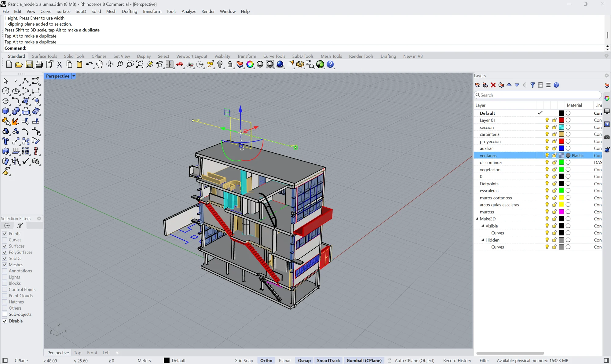
Task: Hide the vegetacion layer via bulb
Action: [547, 169]
